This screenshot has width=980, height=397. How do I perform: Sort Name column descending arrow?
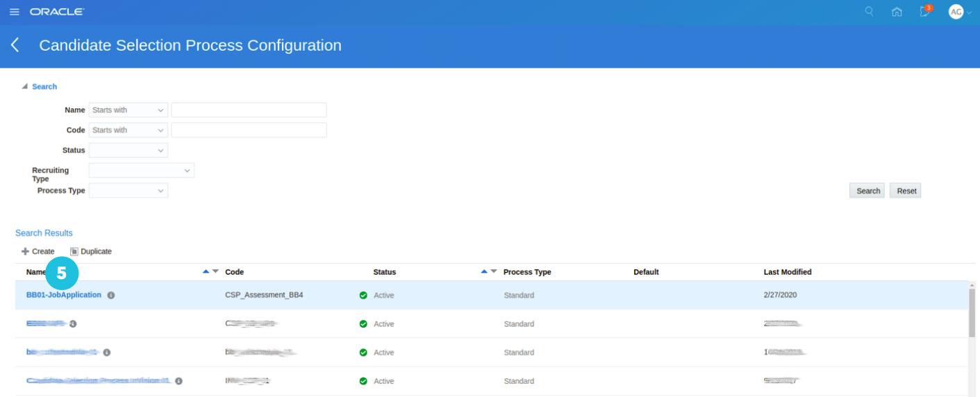[x=215, y=271]
